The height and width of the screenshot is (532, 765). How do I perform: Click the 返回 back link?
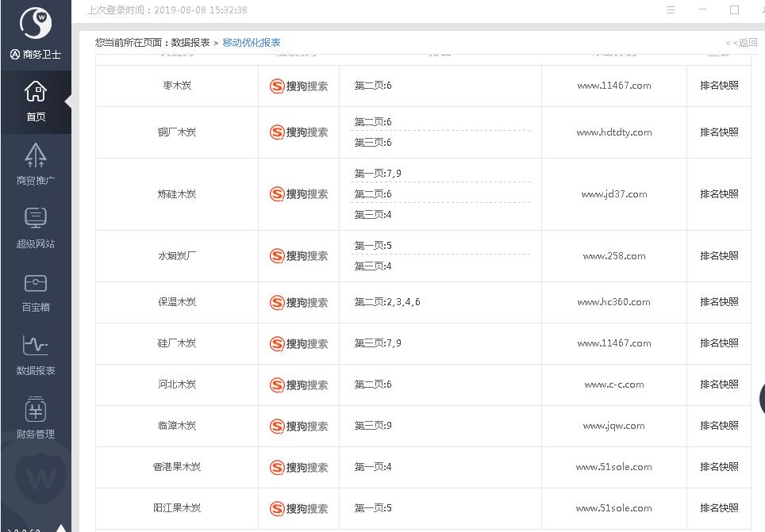744,43
